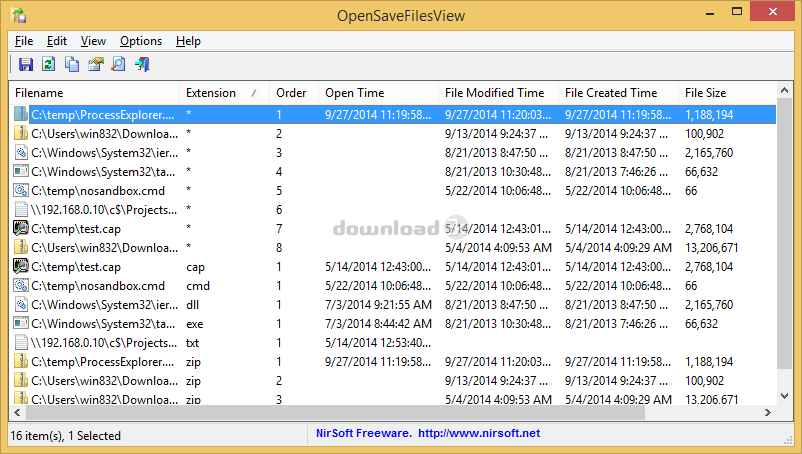Select the 'exe' extension cell
Screen dimensions: 802x454
194,324
